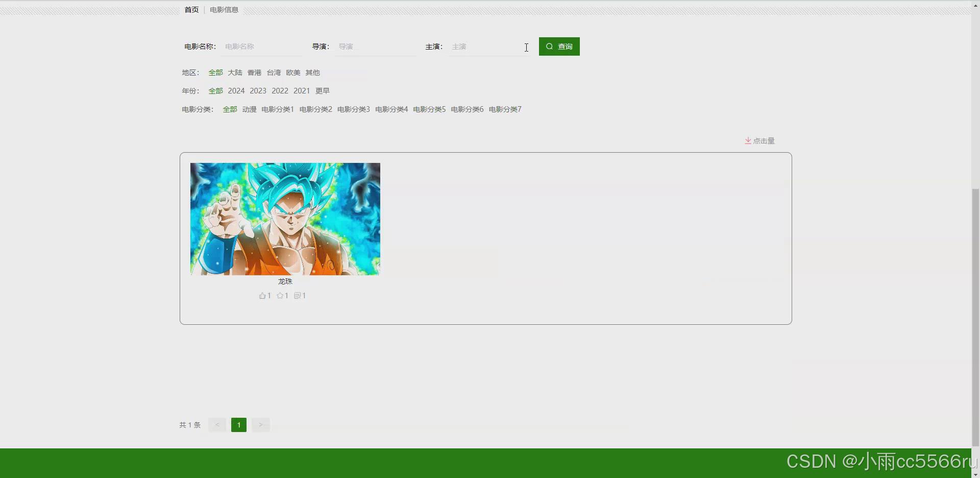Go to previous page arrow
Screen dimensions: 980x478
pyautogui.click(x=217, y=425)
